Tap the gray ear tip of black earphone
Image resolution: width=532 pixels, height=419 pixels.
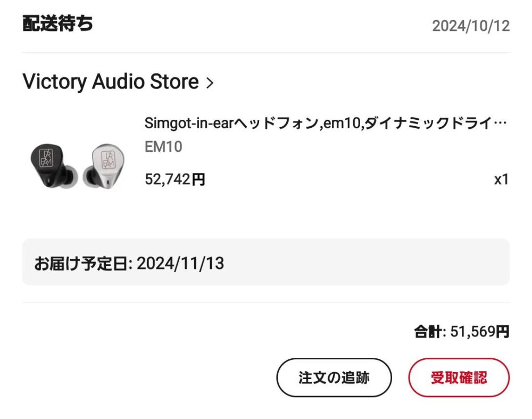[71, 176]
